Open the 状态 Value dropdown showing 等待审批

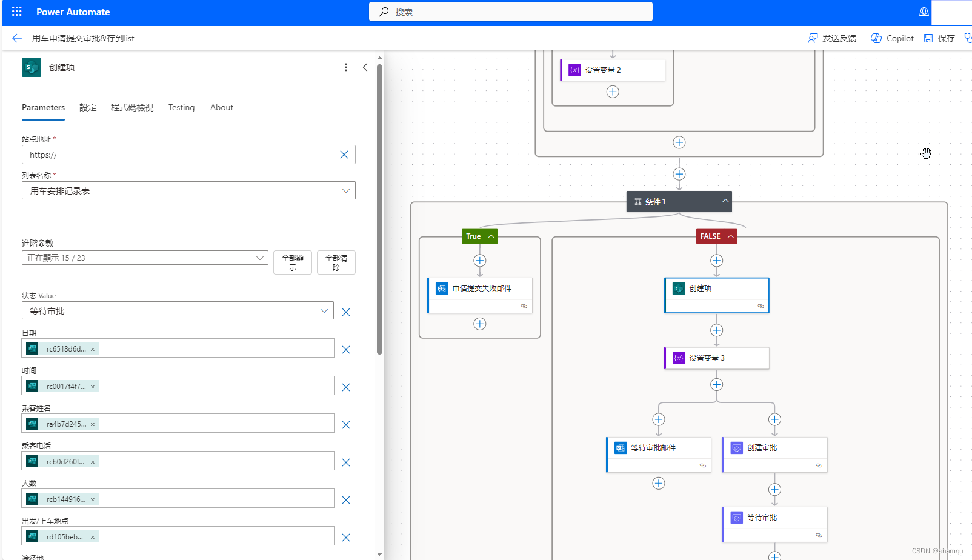pos(323,310)
